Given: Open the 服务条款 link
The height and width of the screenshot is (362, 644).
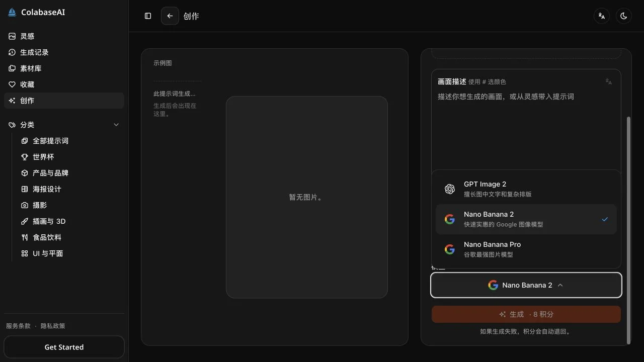Looking at the screenshot, I should (x=18, y=326).
